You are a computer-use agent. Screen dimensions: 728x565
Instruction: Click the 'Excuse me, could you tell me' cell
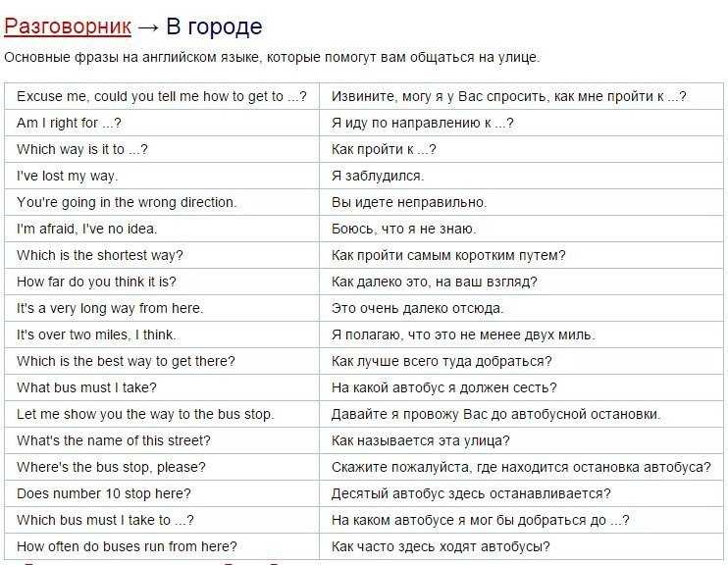(x=162, y=96)
